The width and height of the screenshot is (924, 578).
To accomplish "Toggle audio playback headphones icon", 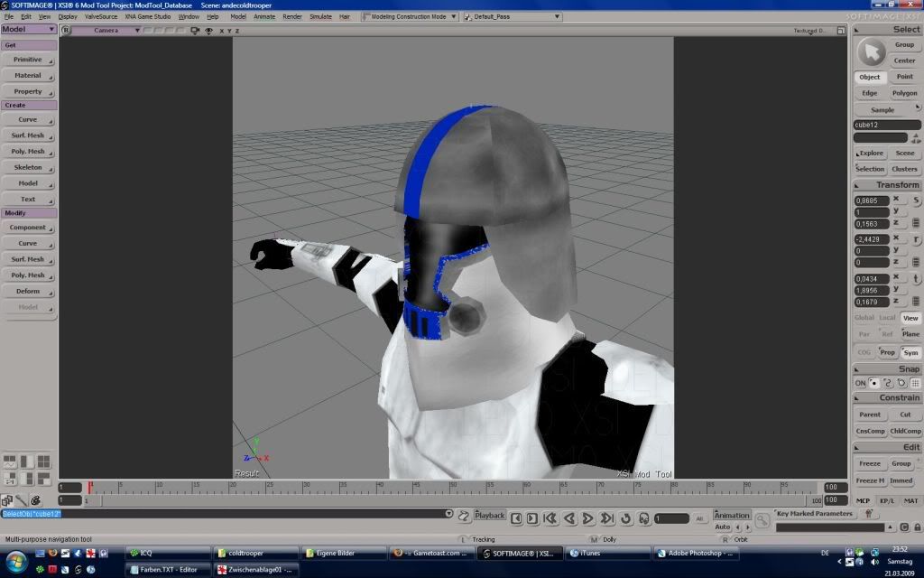I will [x=644, y=517].
